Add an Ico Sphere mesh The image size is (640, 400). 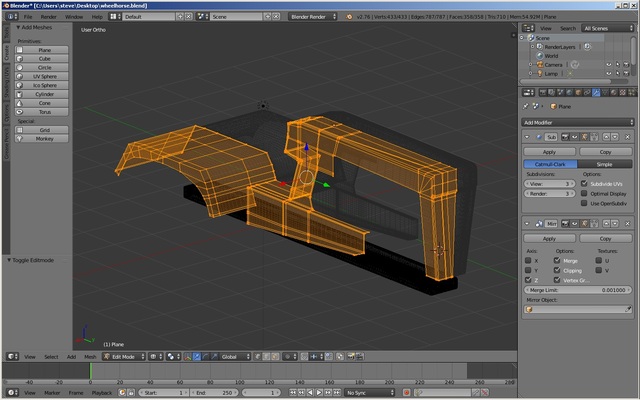[x=44, y=85]
